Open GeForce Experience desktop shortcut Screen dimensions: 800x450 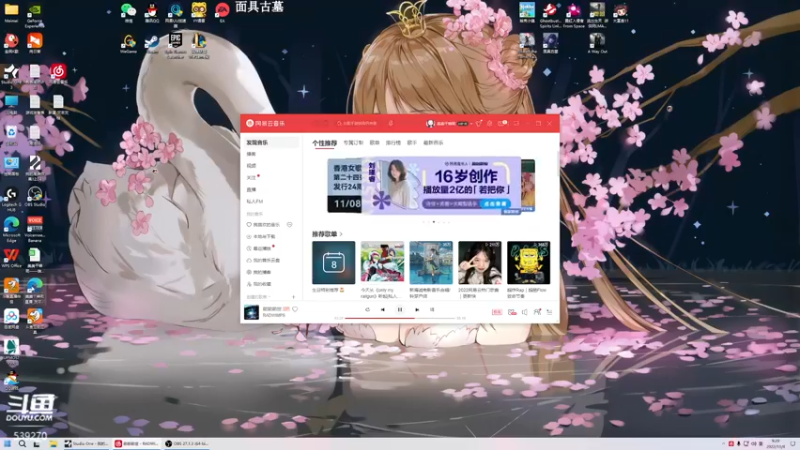tap(34, 15)
